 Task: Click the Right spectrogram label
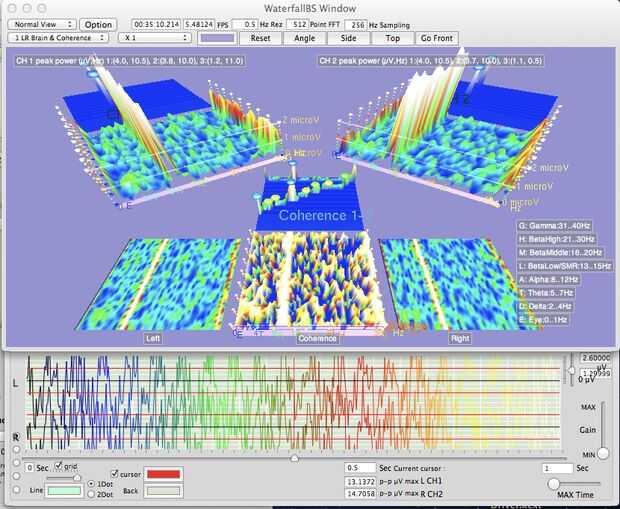(x=460, y=339)
